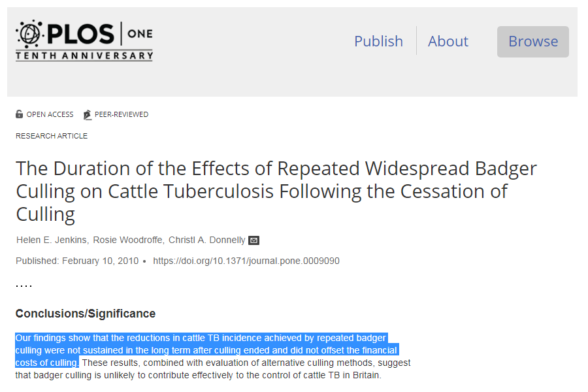
Task: Click the Research Article label
Action: (52, 136)
